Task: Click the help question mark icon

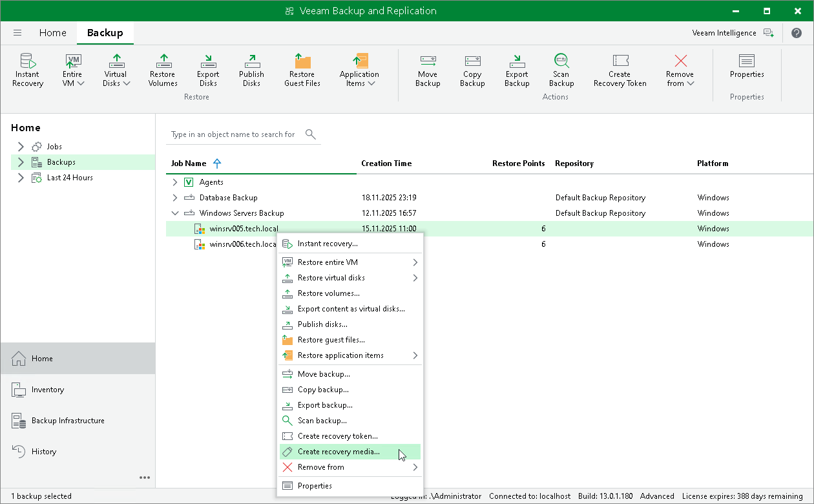Action: (797, 33)
